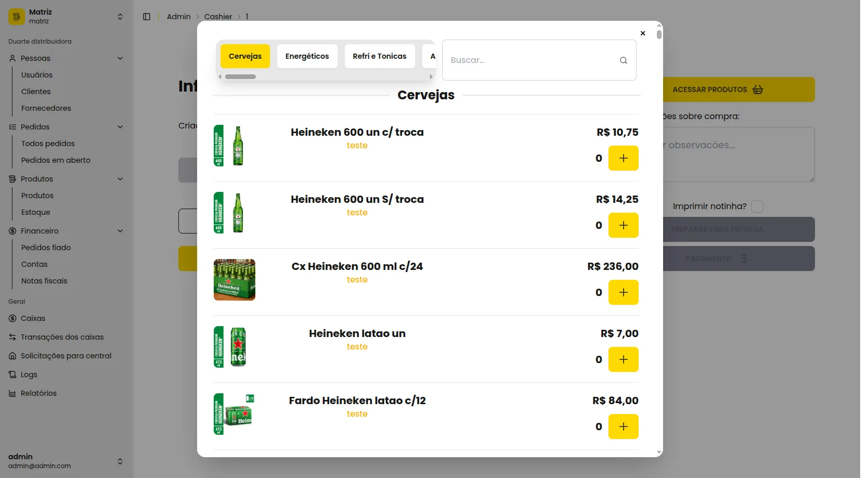Collapse the Pedidos section chevron

(x=120, y=127)
